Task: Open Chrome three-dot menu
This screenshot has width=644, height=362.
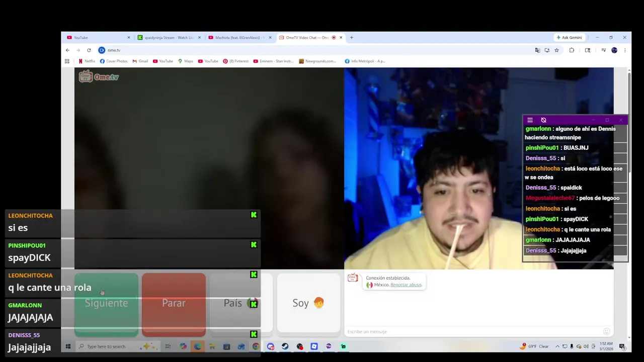Action: (625, 50)
